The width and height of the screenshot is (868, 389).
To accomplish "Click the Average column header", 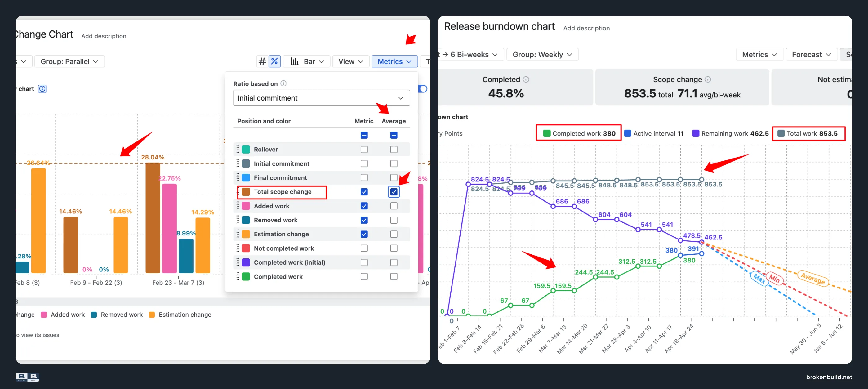I will (394, 121).
